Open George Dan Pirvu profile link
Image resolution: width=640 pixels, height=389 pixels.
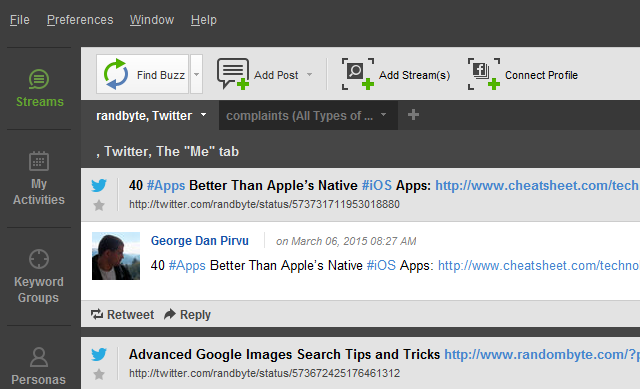click(200, 241)
